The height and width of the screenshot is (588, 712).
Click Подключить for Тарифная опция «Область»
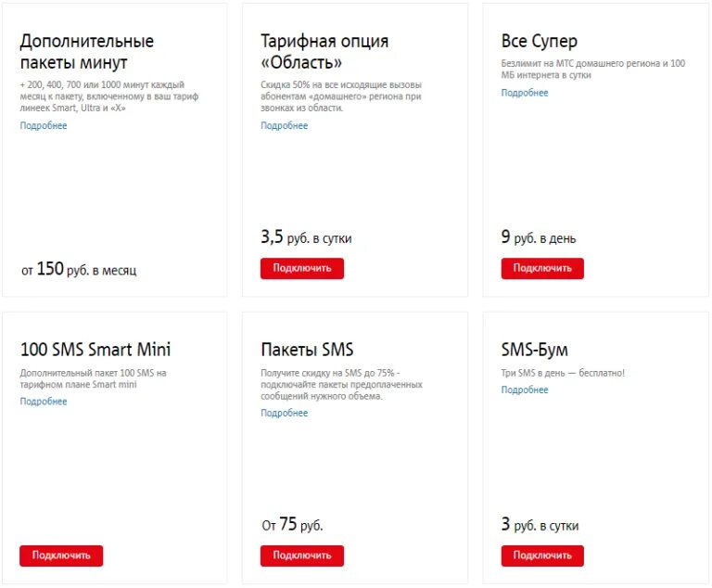[301, 268]
